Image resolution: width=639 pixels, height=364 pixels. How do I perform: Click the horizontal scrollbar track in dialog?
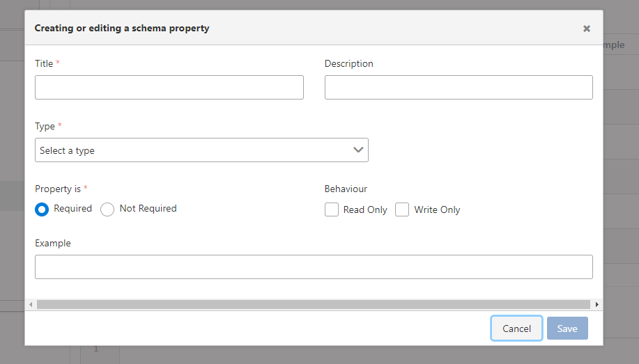314,305
